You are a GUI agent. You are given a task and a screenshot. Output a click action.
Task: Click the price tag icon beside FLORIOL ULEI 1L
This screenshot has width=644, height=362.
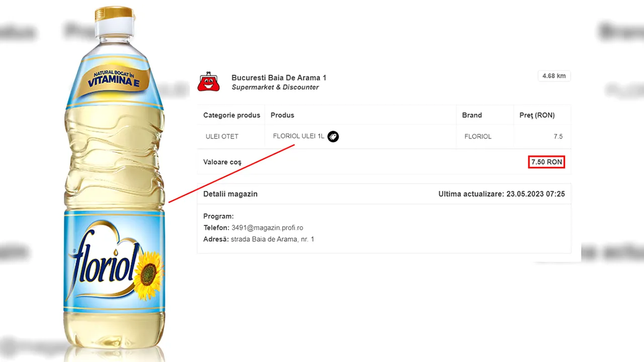point(333,136)
